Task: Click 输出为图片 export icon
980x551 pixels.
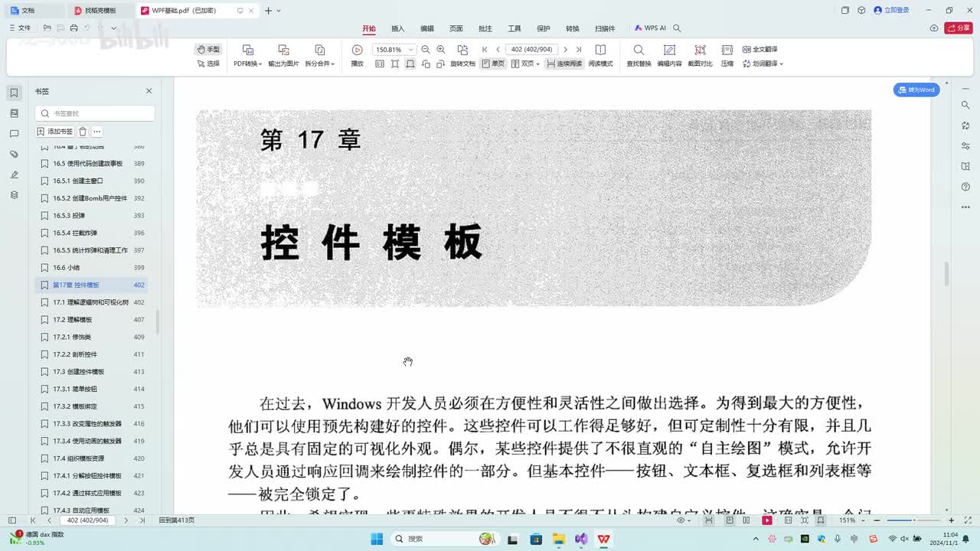Action: click(x=283, y=50)
